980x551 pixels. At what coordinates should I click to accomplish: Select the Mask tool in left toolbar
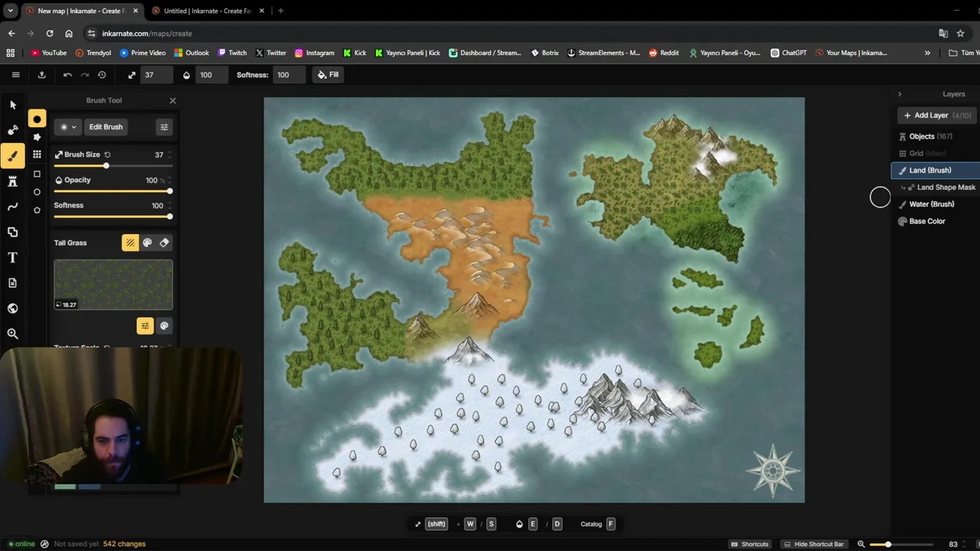point(12,130)
